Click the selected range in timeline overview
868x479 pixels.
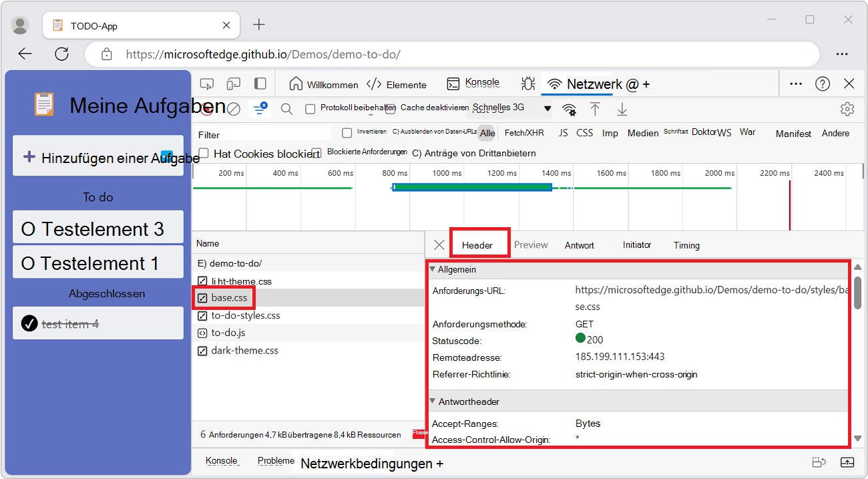click(472, 188)
